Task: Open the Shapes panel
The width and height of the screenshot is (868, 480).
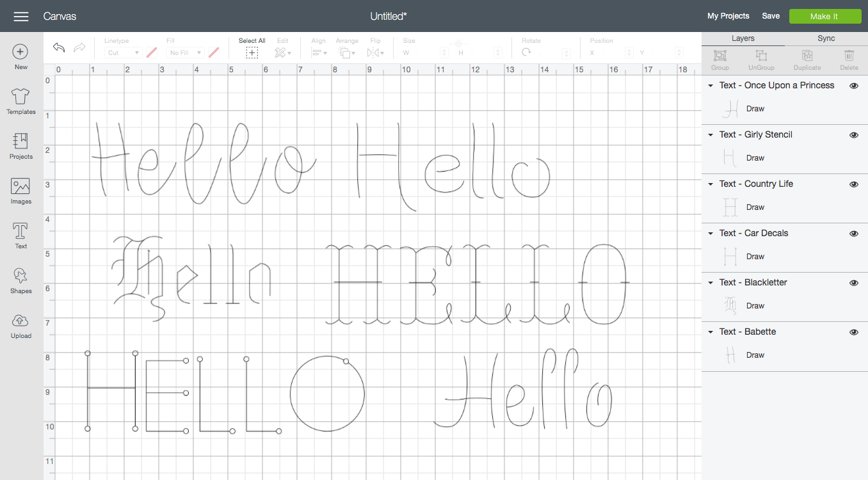Action: pyautogui.click(x=20, y=276)
